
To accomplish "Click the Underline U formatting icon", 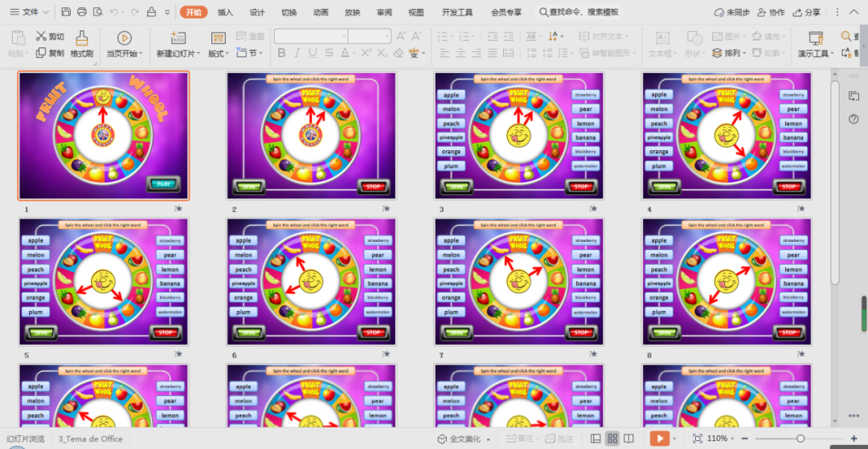I will coord(313,53).
